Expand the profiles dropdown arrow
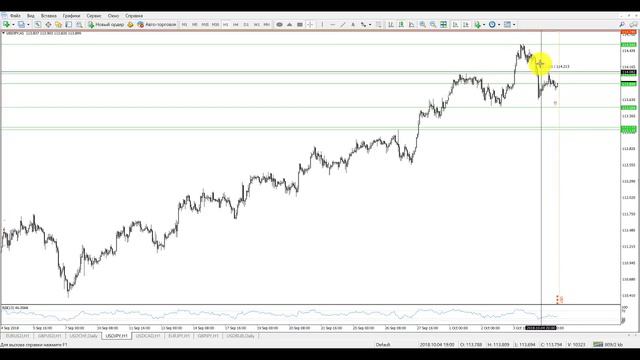 pos(28,24)
